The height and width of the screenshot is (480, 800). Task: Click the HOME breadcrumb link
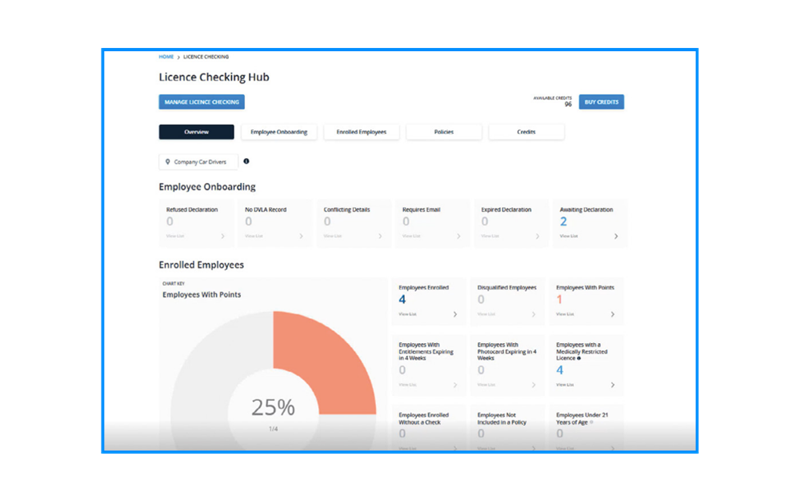click(166, 57)
